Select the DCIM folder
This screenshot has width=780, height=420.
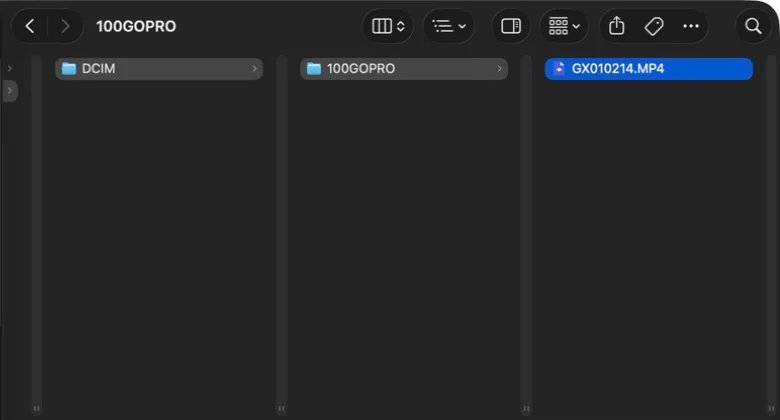point(159,69)
